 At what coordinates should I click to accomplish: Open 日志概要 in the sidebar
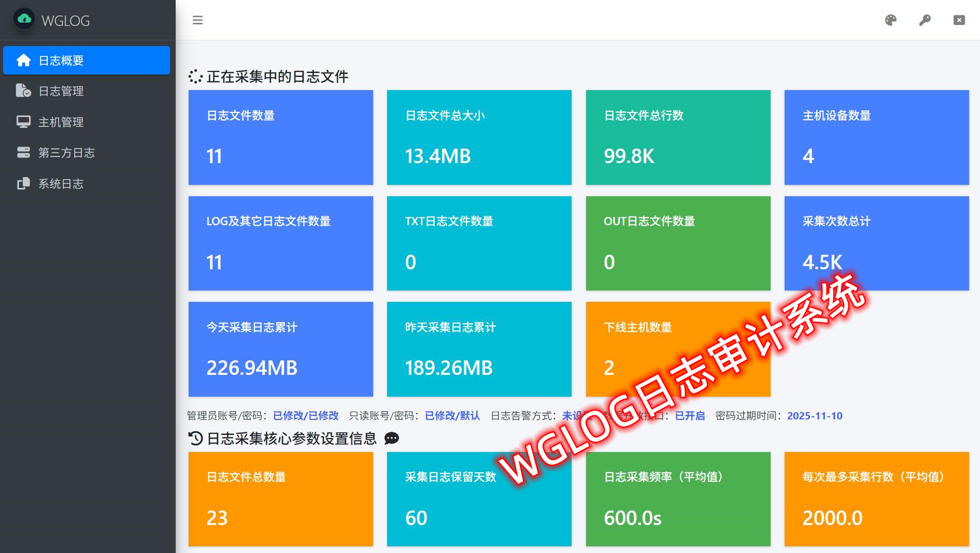tap(87, 61)
